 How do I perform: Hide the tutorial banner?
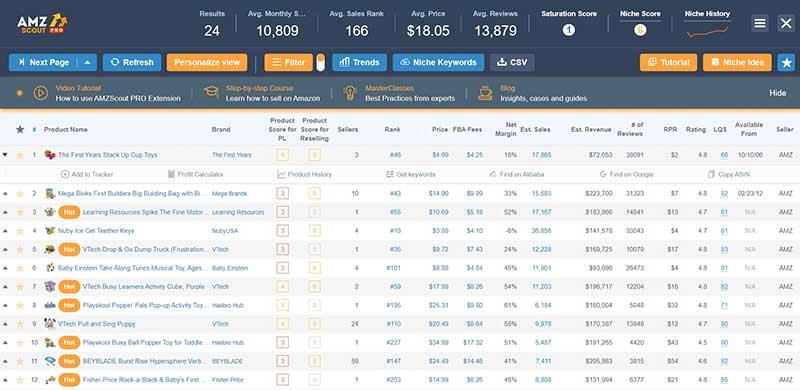pyautogui.click(x=778, y=93)
